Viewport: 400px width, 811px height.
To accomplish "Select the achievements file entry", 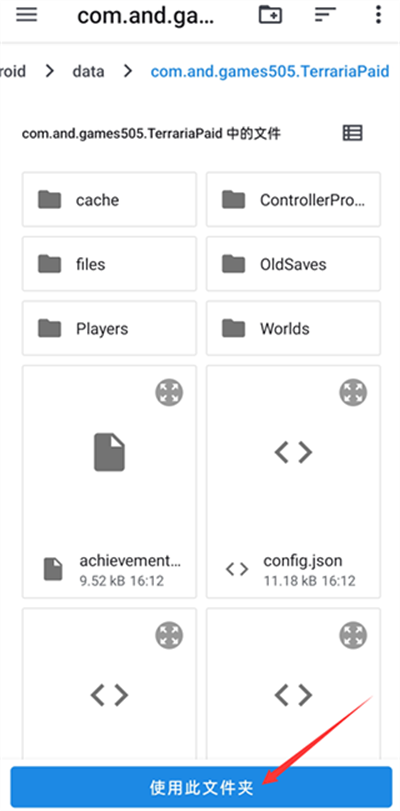I will click(109, 482).
